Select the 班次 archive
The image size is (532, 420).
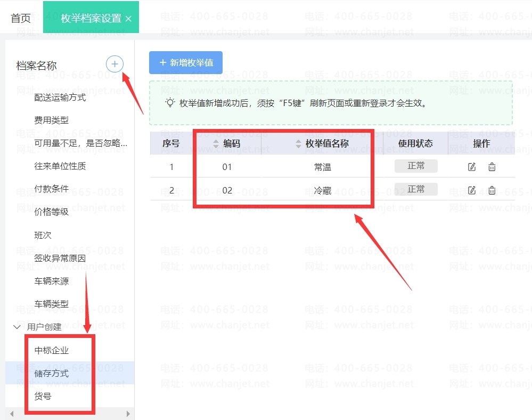[43, 235]
